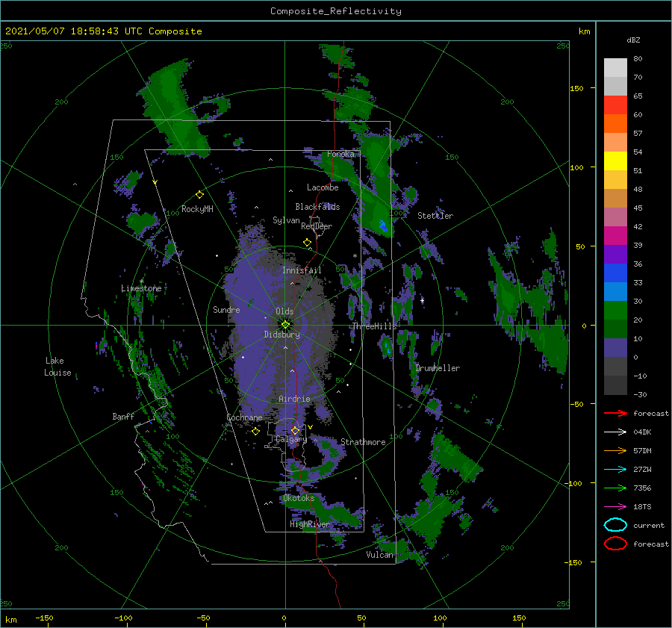Click the red forecast ellipse icon
This screenshot has width=672, height=628.
615,544
